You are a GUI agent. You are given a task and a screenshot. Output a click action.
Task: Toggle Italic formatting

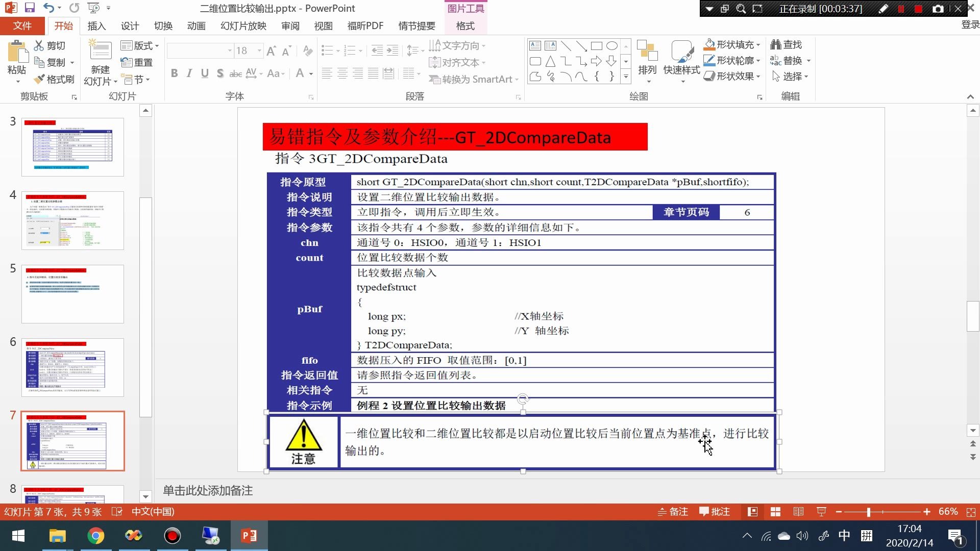(x=189, y=73)
